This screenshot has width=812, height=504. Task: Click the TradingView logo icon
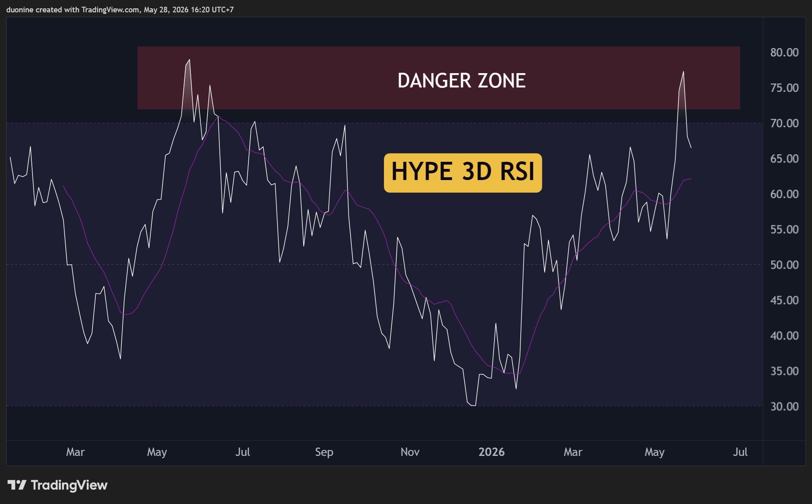click(17, 485)
